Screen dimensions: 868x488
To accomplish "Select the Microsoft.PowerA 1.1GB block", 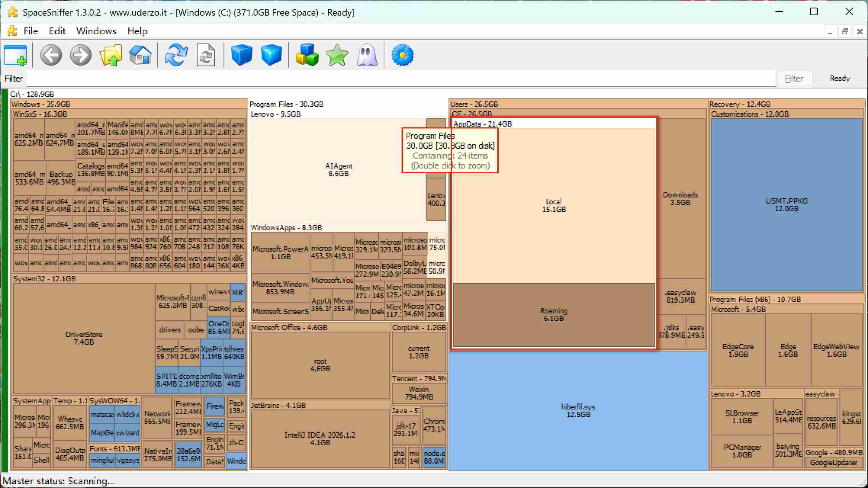I will 280,253.
